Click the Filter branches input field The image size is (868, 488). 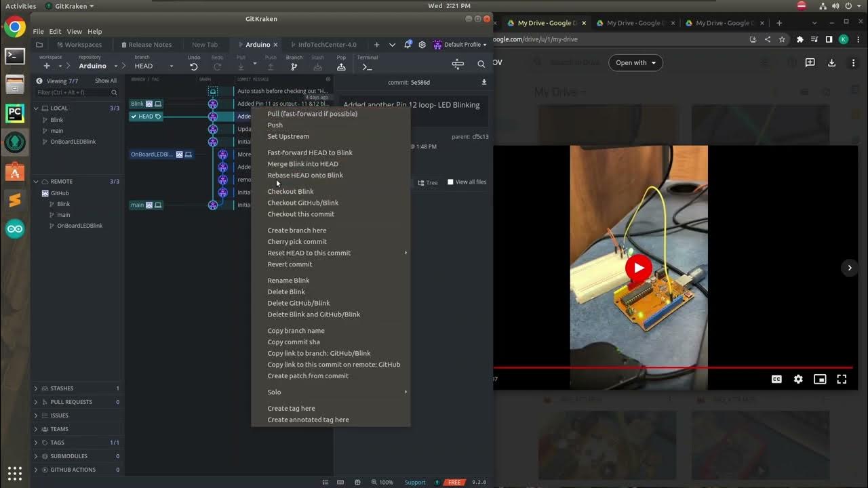pyautogui.click(x=76, y=93)
